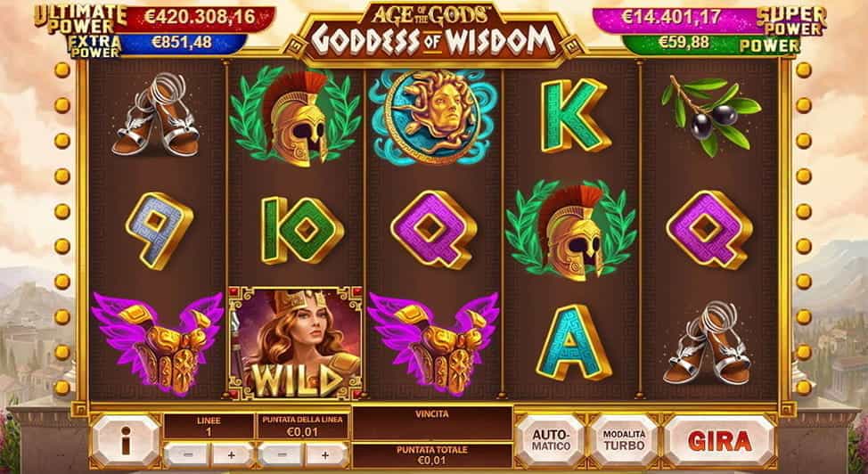
Task: Click the gray 9 symbol
Action: [x=160, y=231]
